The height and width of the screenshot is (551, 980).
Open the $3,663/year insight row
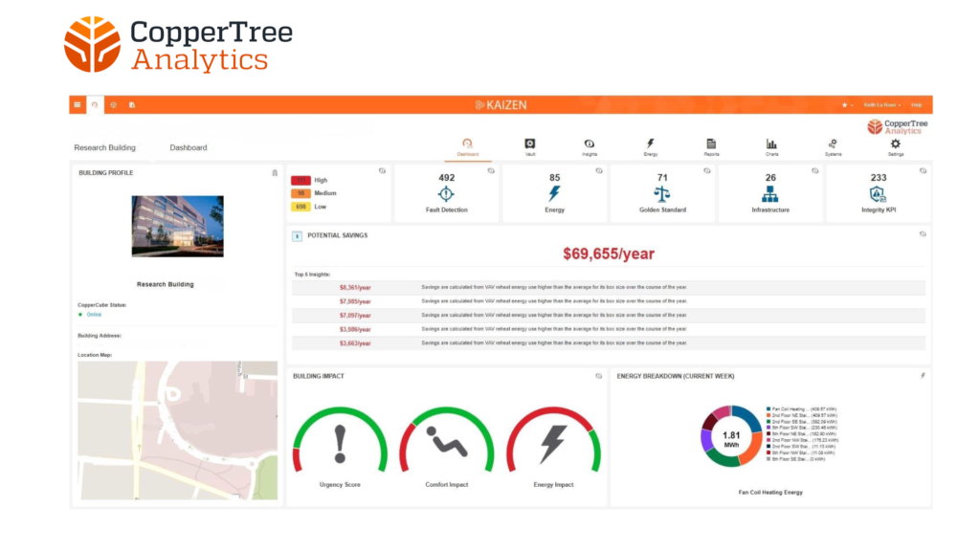[x=609, y=343]
